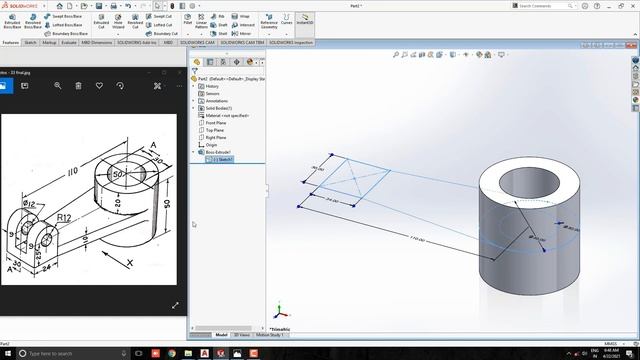The width and height of the screenshot is (640, 360).
Task: Select the Mirror feature
Action: [242, 33]
